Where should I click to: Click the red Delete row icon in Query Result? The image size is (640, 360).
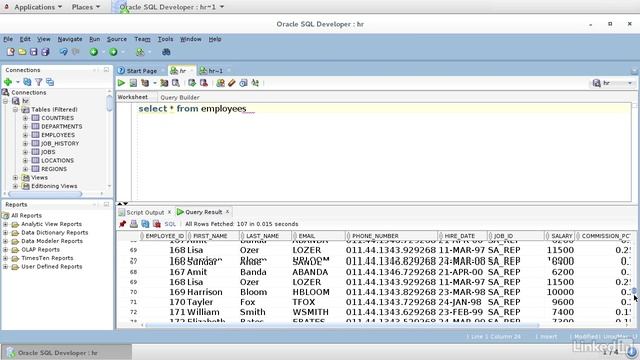click(x=156, y=224)
